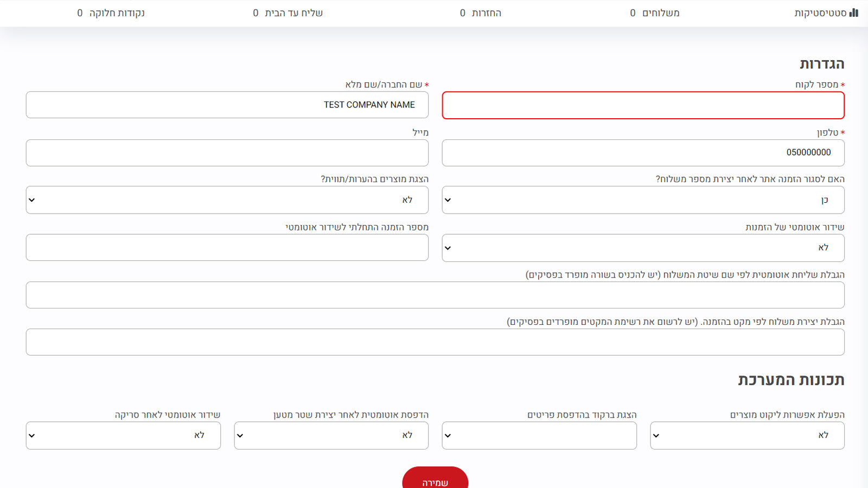Open the נקודות חלוקה tab
Screen dimensions: 868x488
(111, 12)
